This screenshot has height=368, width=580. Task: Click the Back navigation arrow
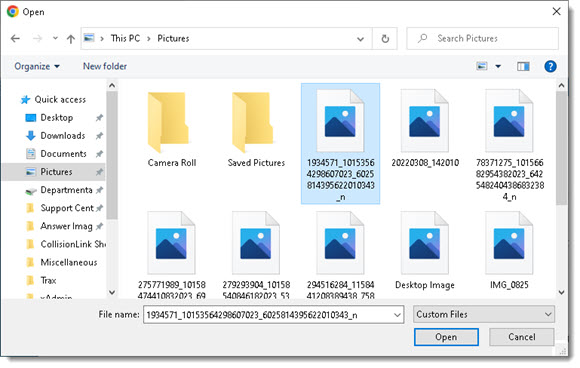pyautogui.click(x=15, y=38)
